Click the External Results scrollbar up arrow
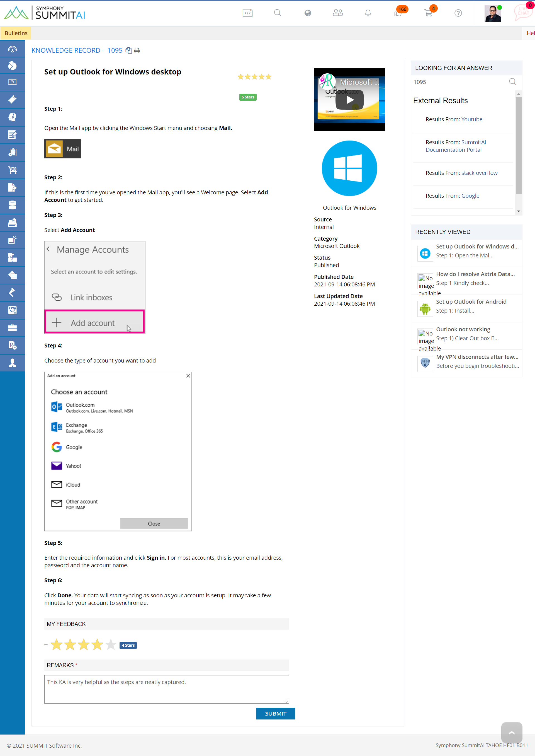The height and width of the screenshot is (756, 535). tap(519, 94)
